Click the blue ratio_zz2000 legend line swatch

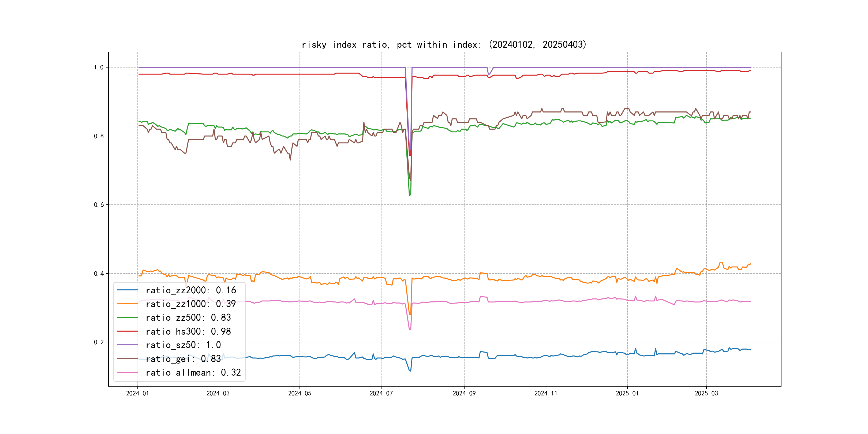127,290
